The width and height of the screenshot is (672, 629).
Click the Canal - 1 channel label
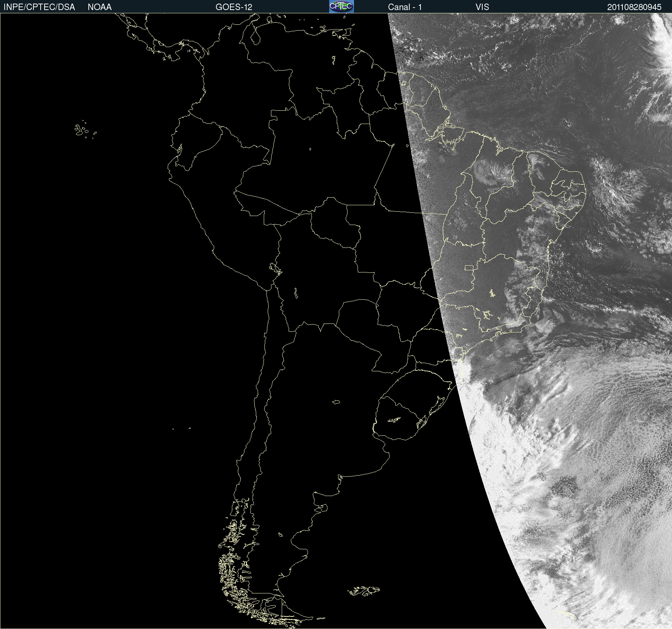tap(405, 7)
